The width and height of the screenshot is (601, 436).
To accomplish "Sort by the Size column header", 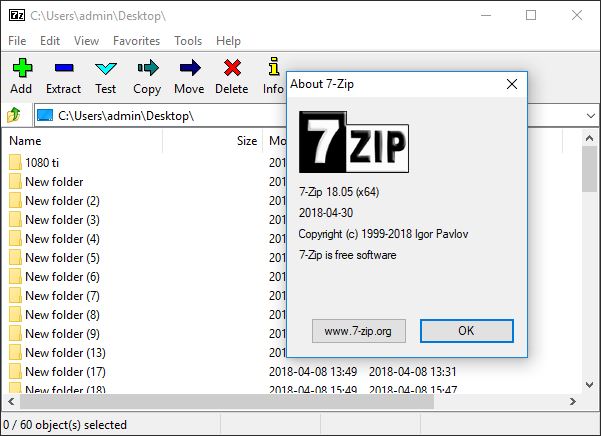I will coord(213,141).
